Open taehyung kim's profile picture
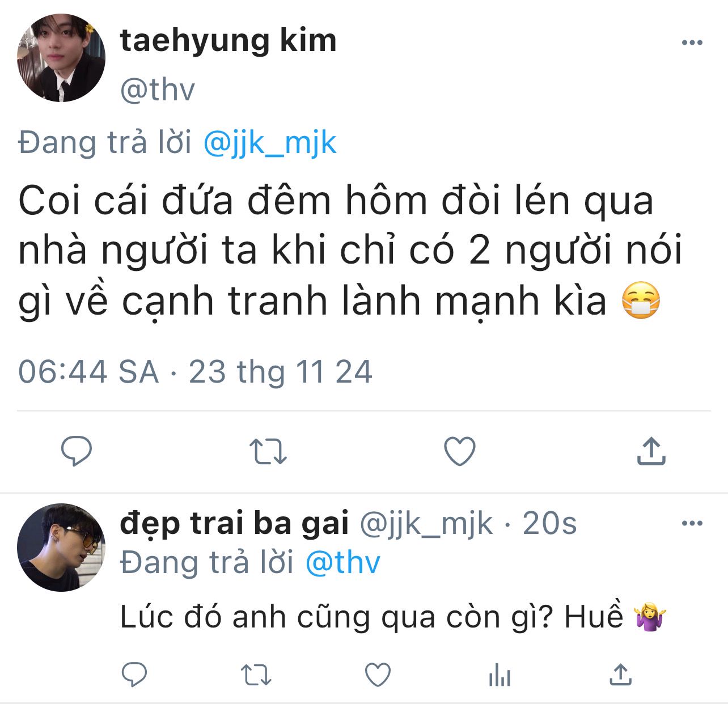 click(61, 58)
